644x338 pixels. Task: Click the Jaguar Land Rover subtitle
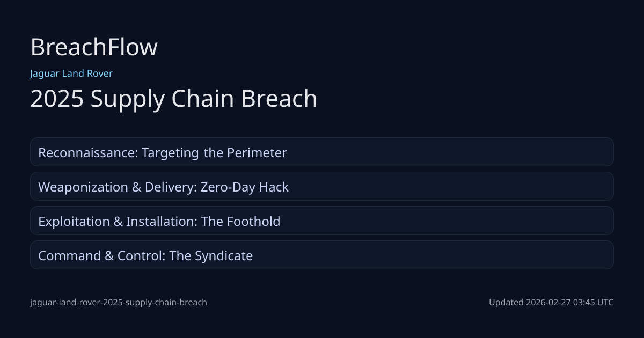71,74
